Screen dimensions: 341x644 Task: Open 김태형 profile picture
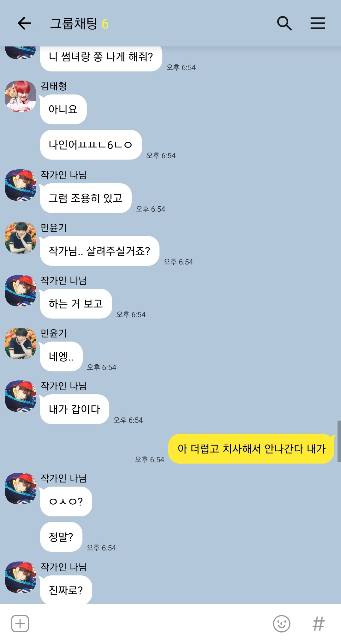pyautogui.click(x=21, y=96)
